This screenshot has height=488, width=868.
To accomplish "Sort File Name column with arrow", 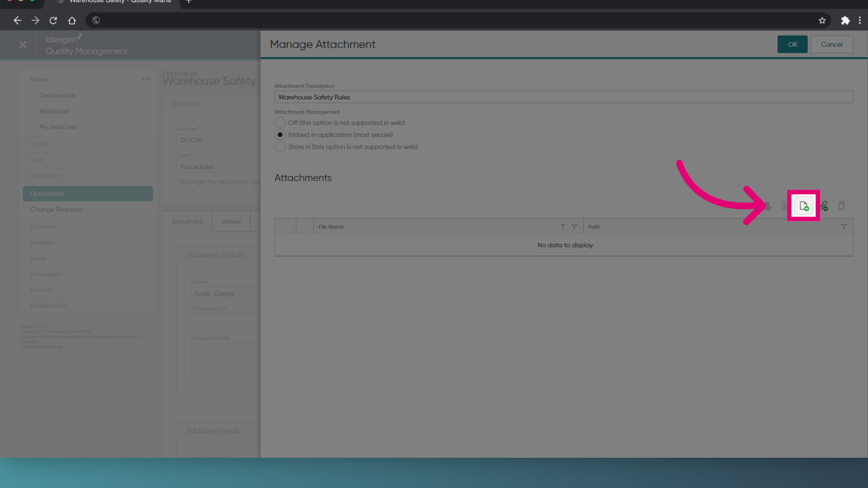I will tap(563, 226).
